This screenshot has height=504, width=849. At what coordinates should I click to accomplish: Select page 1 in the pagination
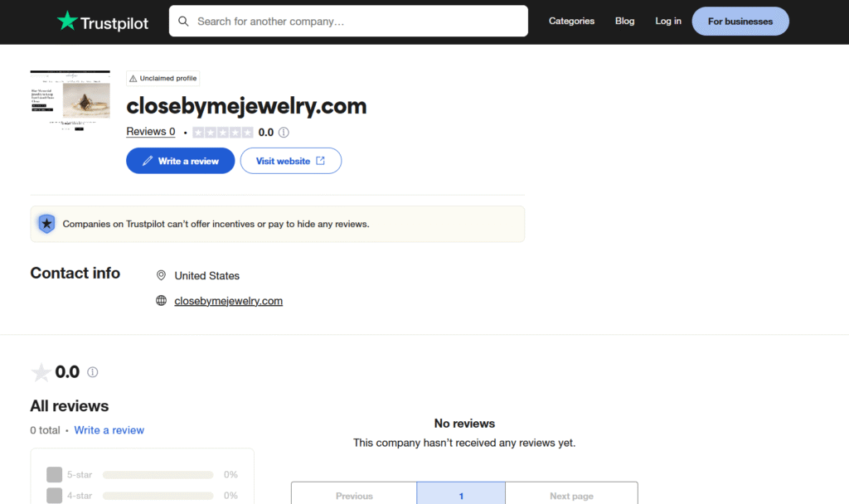pyautogui.click(x=460, y=495)
